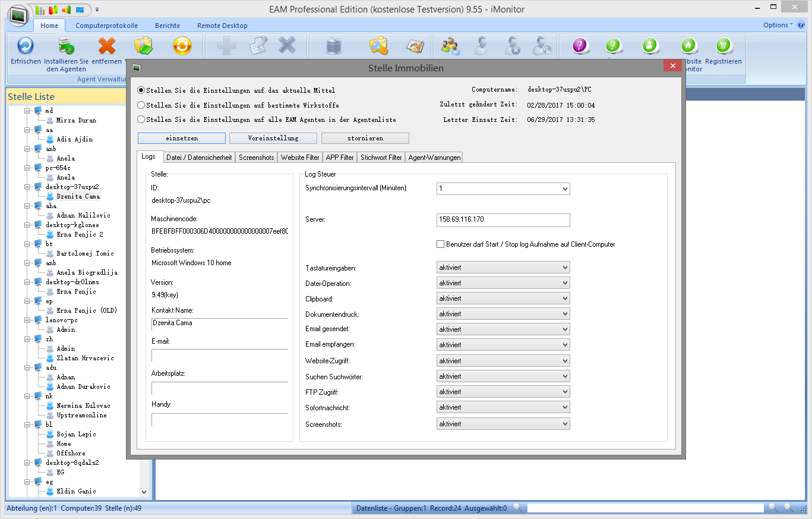
Task: Click the colorful user group icon
Action: (x=450, y=46)
